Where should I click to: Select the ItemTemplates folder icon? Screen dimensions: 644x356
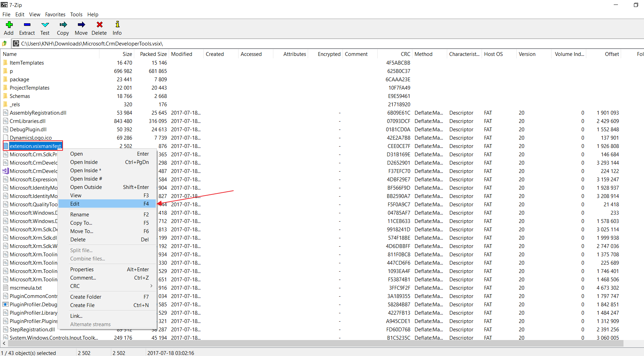(5, 63)
